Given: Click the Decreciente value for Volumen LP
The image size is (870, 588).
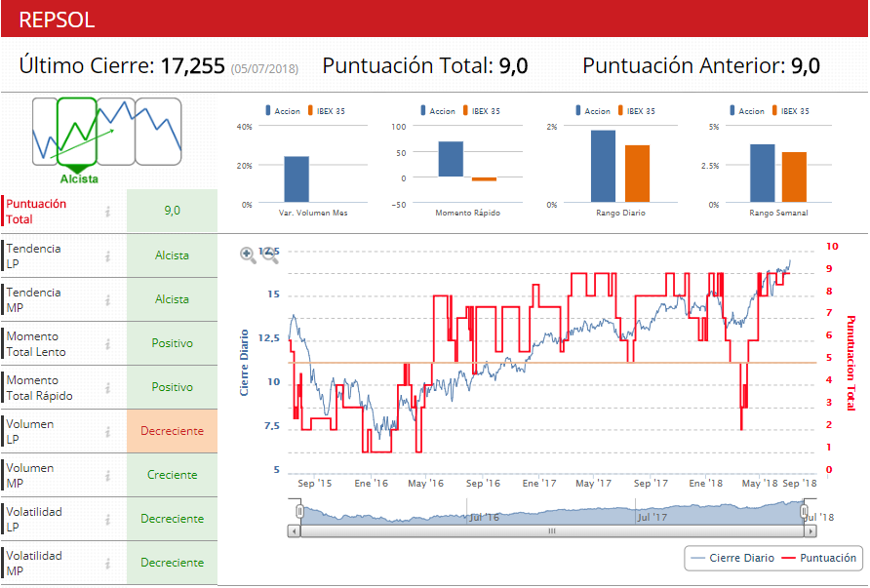Looking at the screenshot, I should (172, 431).
